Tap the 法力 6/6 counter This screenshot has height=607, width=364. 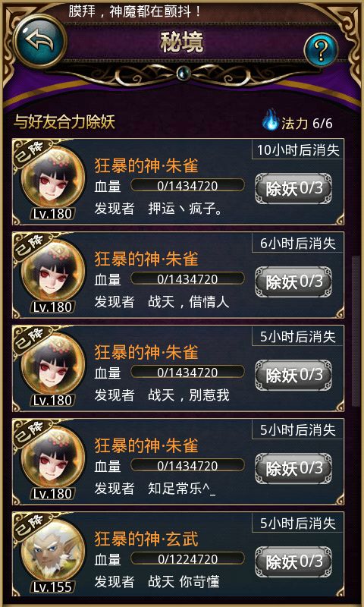coord(307,124)
